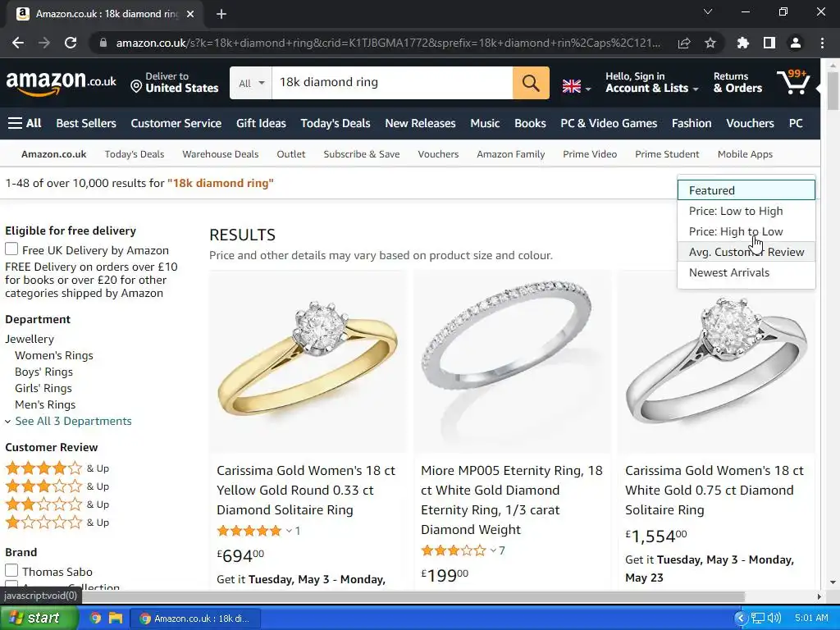Open the tab search chevron in title bar

point(708,11)
